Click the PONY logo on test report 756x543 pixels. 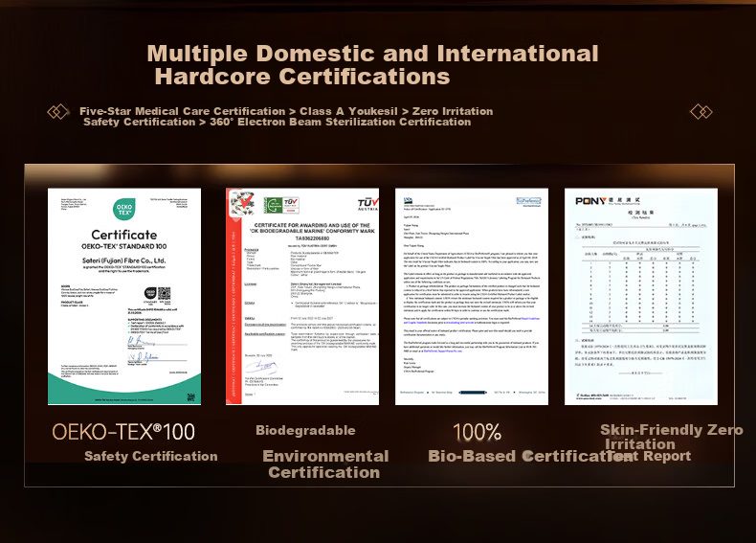[x=590, y=201]
